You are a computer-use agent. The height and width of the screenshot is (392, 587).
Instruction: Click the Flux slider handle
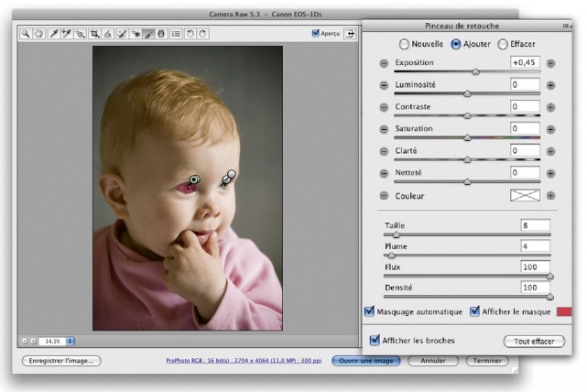[x=549, y=277]
